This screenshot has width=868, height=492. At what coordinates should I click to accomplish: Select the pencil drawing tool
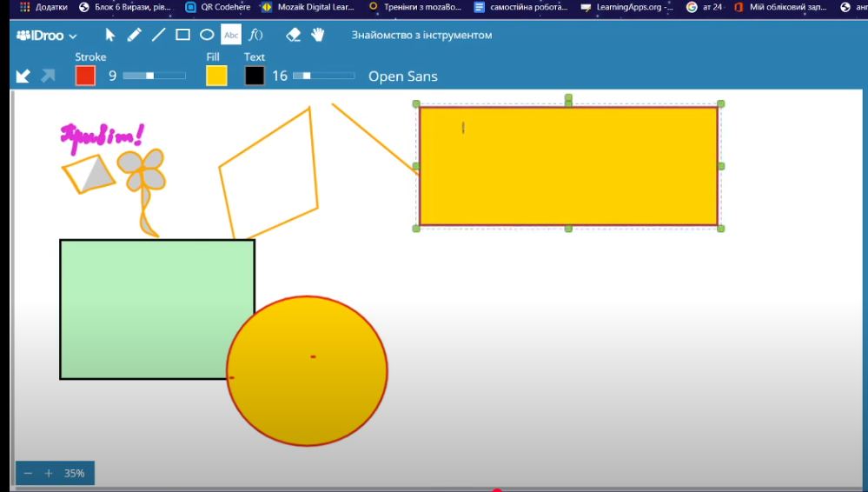tap(134, 36)
